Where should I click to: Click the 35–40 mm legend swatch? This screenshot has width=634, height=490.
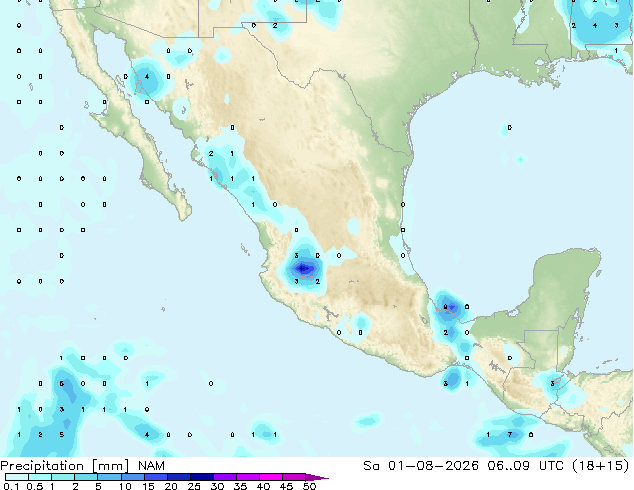click(x=247, y=477)
